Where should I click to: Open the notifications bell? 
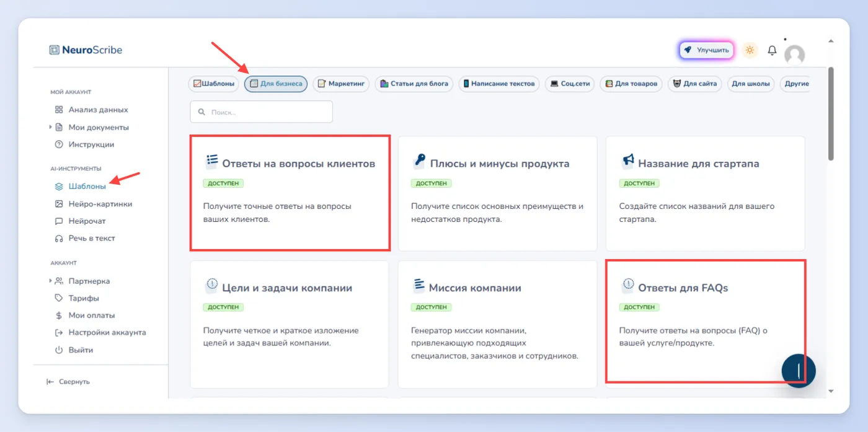pyautogui.click(x=772, y=50)
